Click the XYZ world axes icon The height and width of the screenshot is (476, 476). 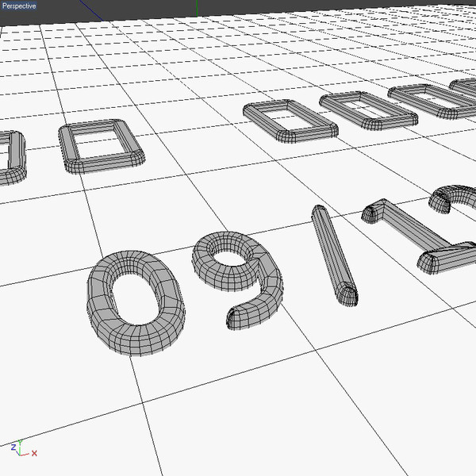[23, 448]
